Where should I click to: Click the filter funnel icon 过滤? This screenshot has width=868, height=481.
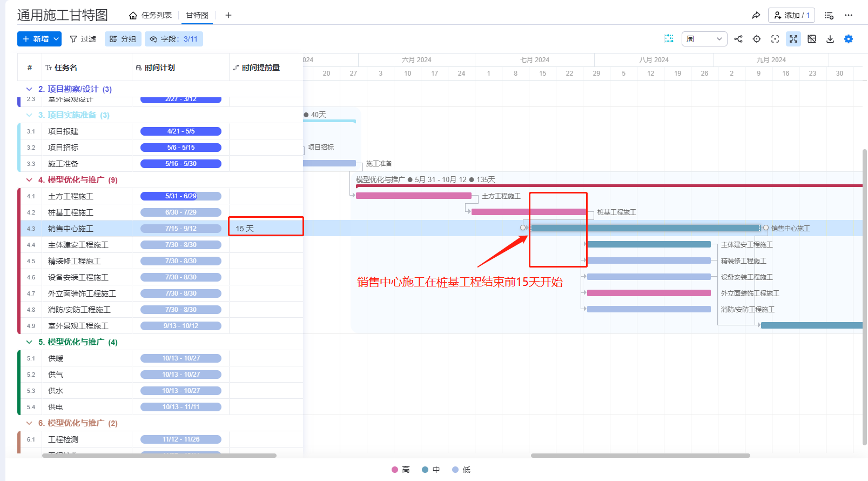tap(83, 39)
